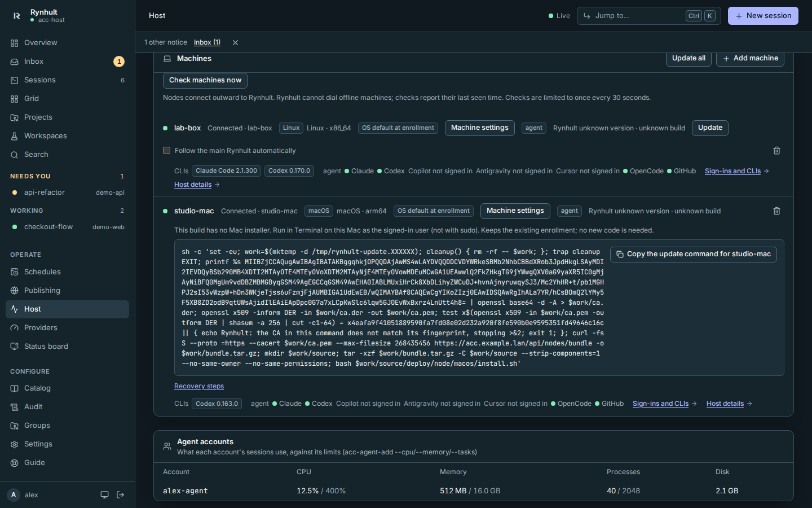Click the Audit icon in sidebar
Screen dimensions: 812x508
click(15, 407)
